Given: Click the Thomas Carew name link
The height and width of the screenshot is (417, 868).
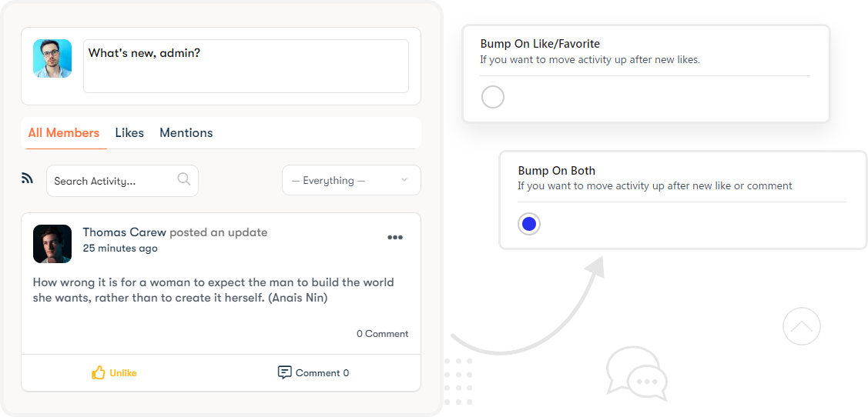Looking at the screenshot, I should pyautogui.click(x=125, y=232).
